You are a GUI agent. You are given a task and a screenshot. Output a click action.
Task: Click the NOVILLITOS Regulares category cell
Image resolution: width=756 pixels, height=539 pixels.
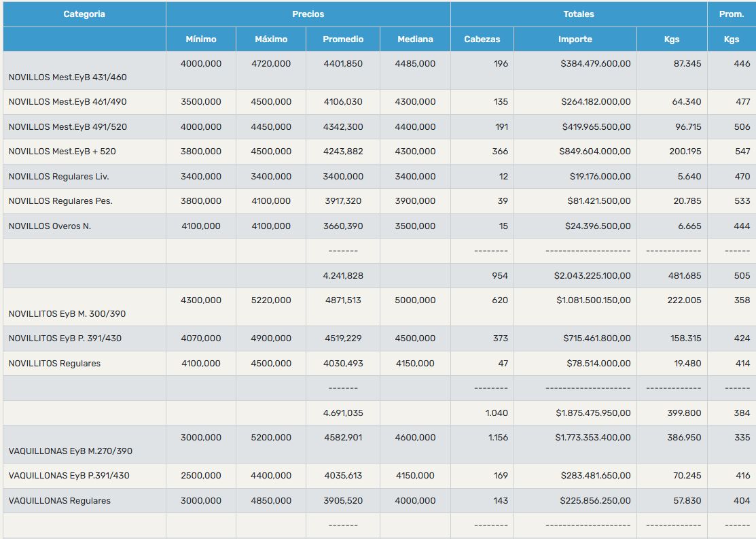point(84,364)
